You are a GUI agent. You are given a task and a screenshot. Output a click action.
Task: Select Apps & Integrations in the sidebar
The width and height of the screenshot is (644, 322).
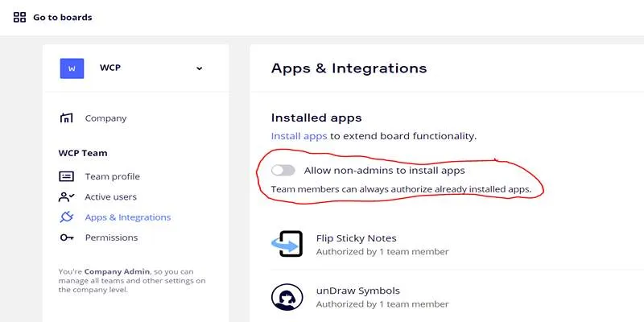click(128, 217)
